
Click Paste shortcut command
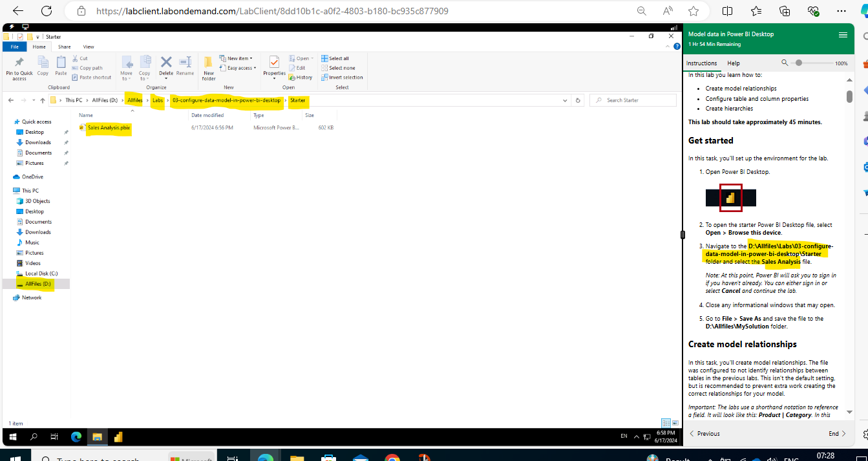pos(91,77)
